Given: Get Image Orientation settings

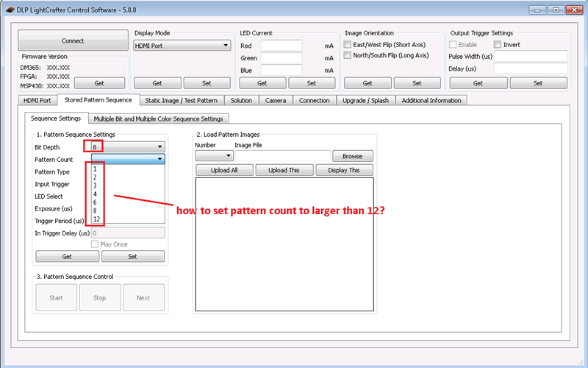Looking at the screenshot, I should (x=367, y=83).
